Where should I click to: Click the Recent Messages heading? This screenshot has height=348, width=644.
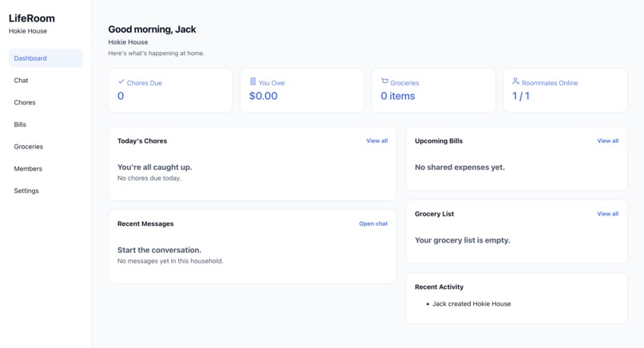point(145,224)
